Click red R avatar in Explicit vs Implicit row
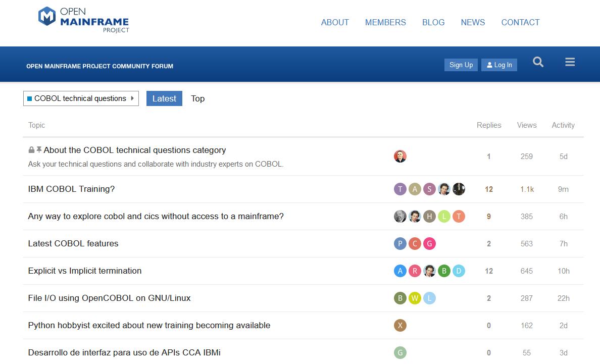This screenshot has width=600, height=364. [415, 271]
